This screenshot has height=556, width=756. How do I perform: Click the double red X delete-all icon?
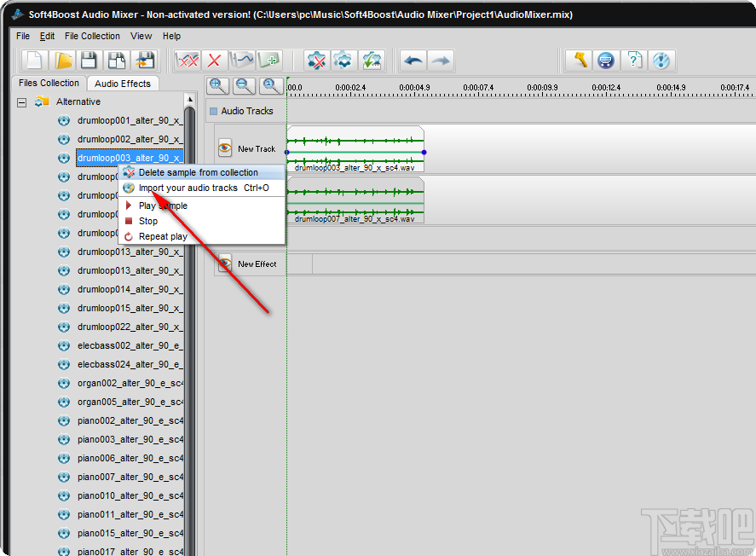click(x=188, y=61)
